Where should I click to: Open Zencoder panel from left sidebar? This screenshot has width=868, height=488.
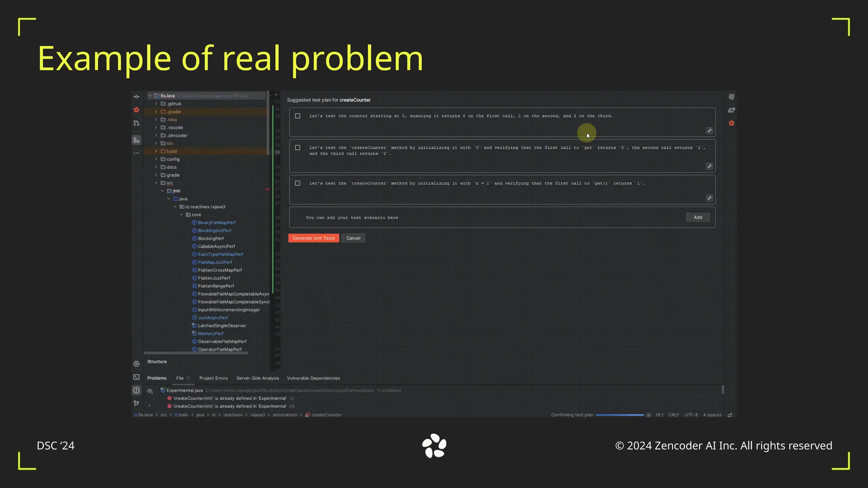(136, 110)
